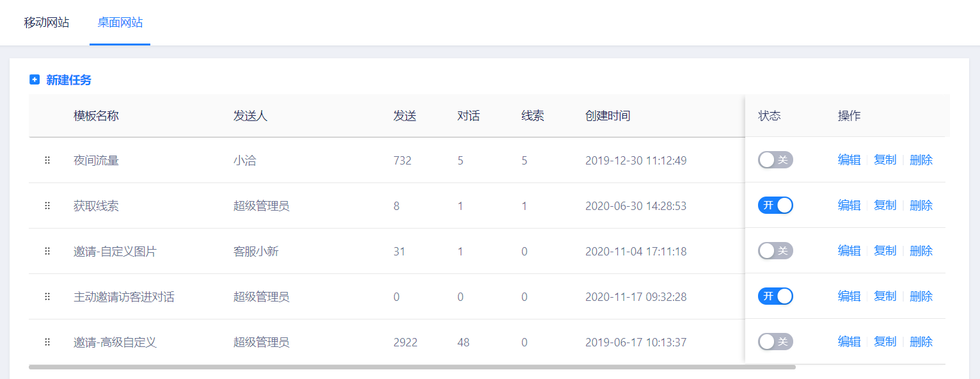980x379 pixels.
Task: Delete the 邀请-高级自定义 template
Action: [x=921, y=342]
